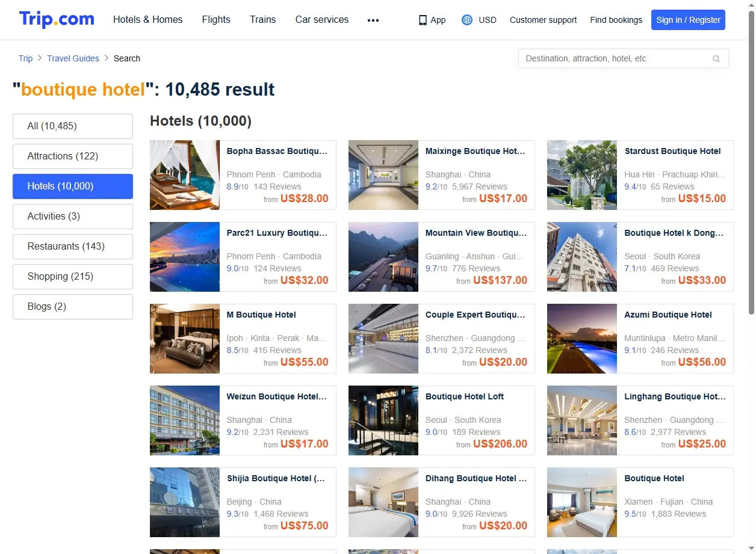Open the three-dots more menu
The image size is (756, 554).
tap(373, 20)
